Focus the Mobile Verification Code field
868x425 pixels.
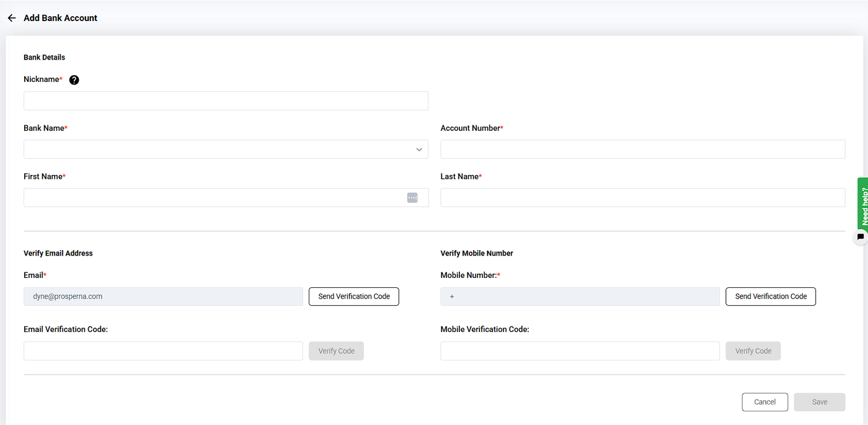point(580,351)
